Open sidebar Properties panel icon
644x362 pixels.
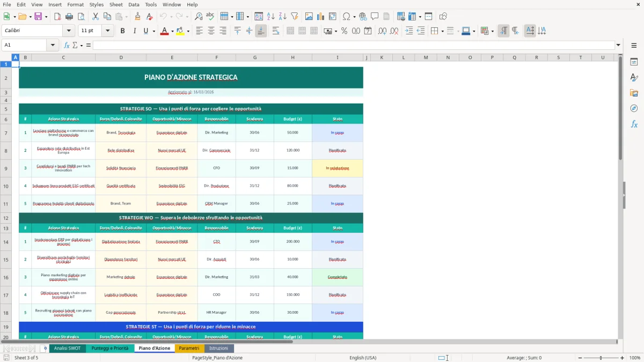[634, 62]
